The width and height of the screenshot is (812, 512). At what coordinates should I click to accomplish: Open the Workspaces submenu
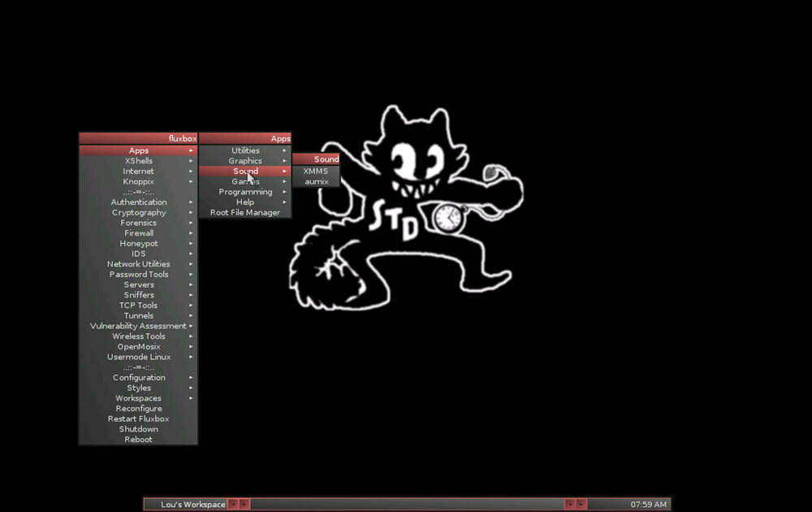tap(138, 398)
